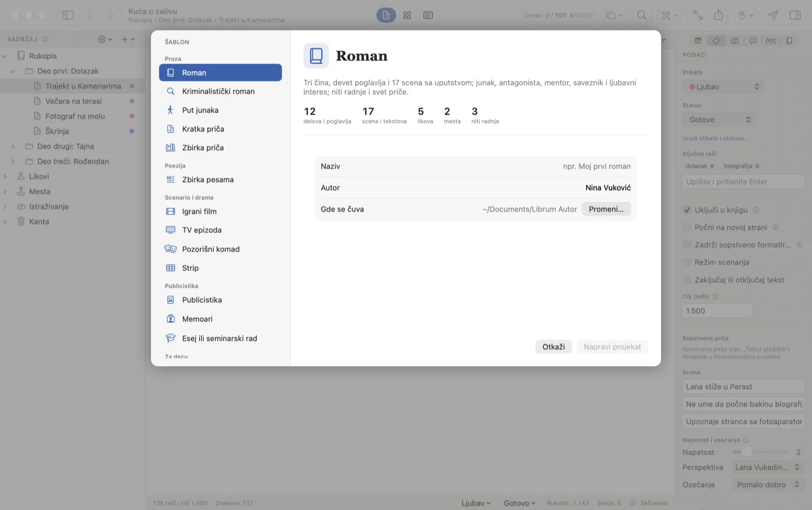Click the Naziv project name field
Screen dimensions: 812x510
tap(476, 166)
